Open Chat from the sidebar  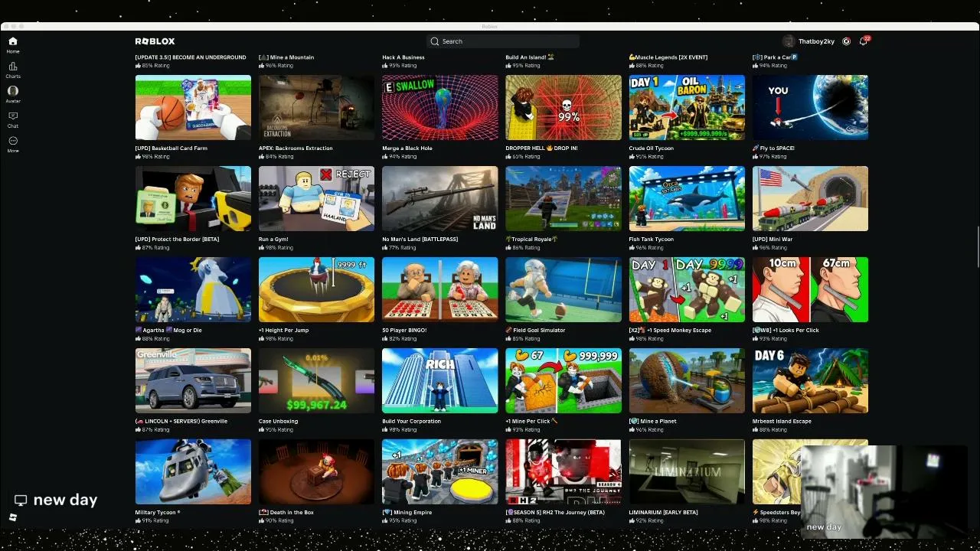tap(13, 119)
